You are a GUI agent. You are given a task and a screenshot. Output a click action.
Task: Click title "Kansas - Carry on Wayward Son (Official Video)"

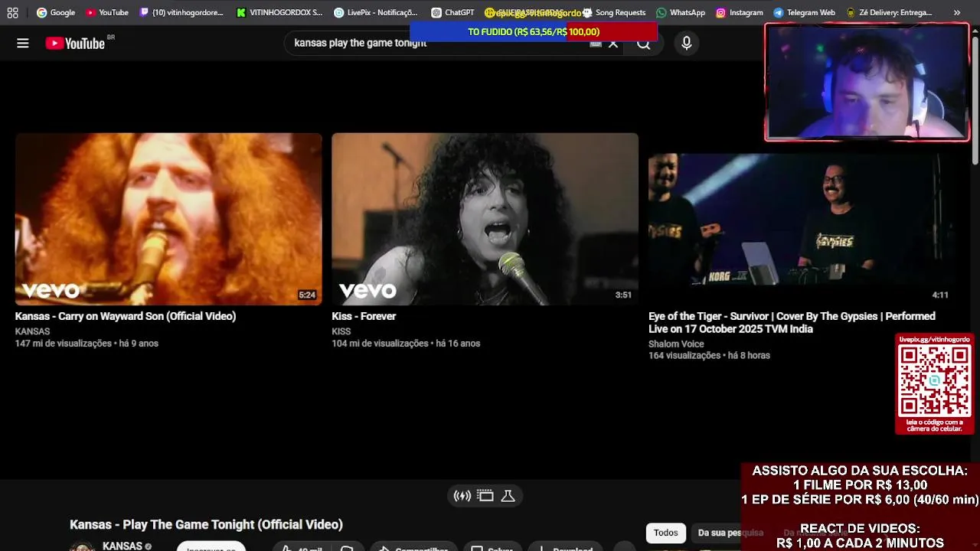pos(126,316)
